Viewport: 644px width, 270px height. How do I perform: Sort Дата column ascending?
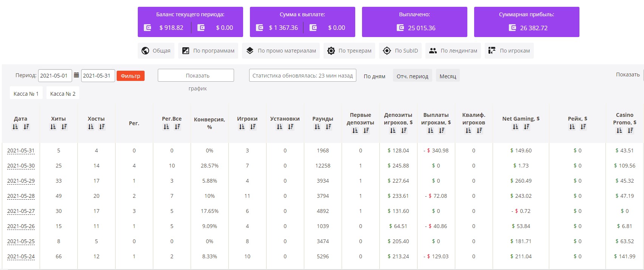[x=15, y=127]
